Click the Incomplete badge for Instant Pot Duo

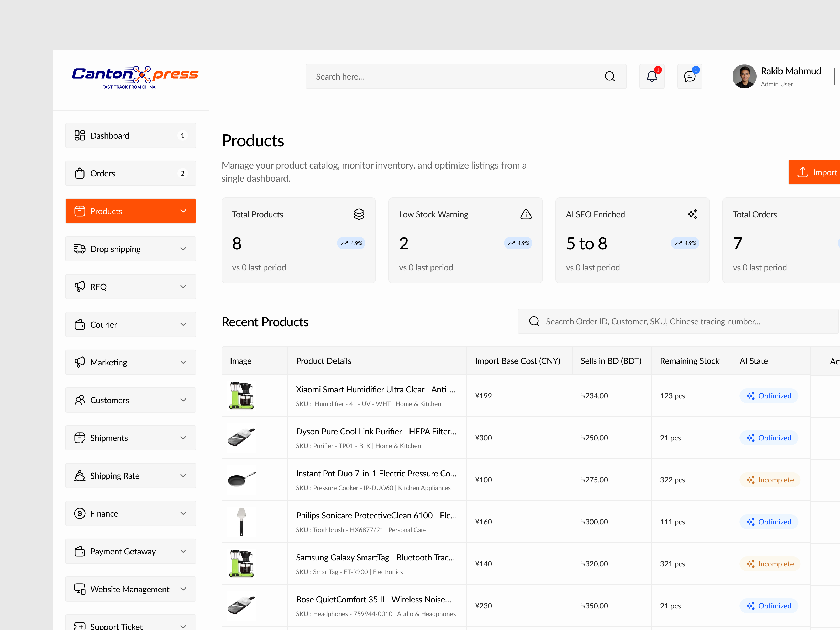click(x=770, y=480)
